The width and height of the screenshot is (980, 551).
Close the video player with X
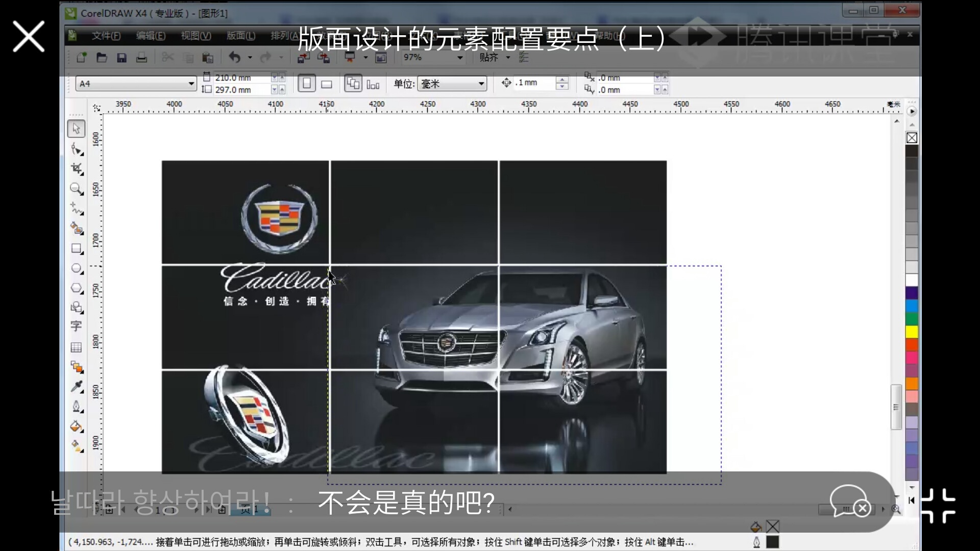coord(29,36)
